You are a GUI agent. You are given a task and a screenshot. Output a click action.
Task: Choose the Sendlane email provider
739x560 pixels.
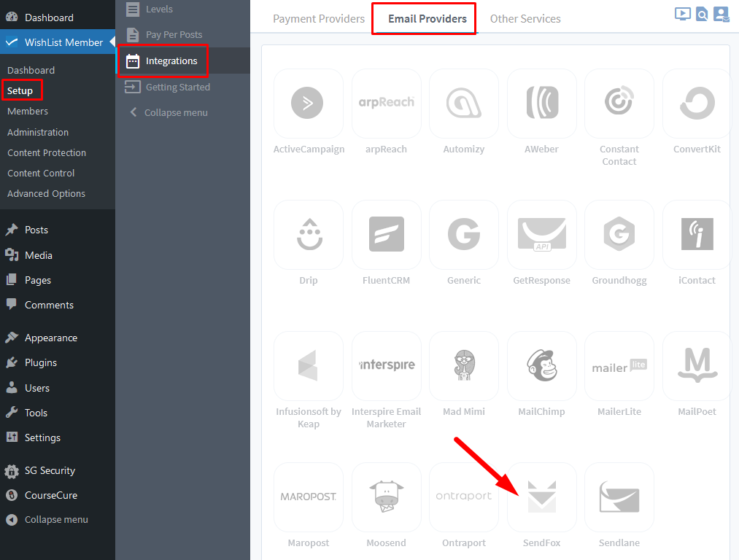click(x=619, y=497)
